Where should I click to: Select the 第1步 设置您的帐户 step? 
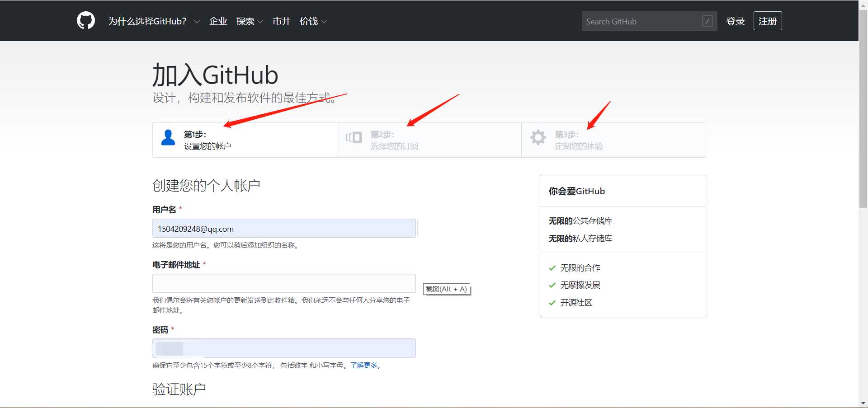tap(245, 140)
